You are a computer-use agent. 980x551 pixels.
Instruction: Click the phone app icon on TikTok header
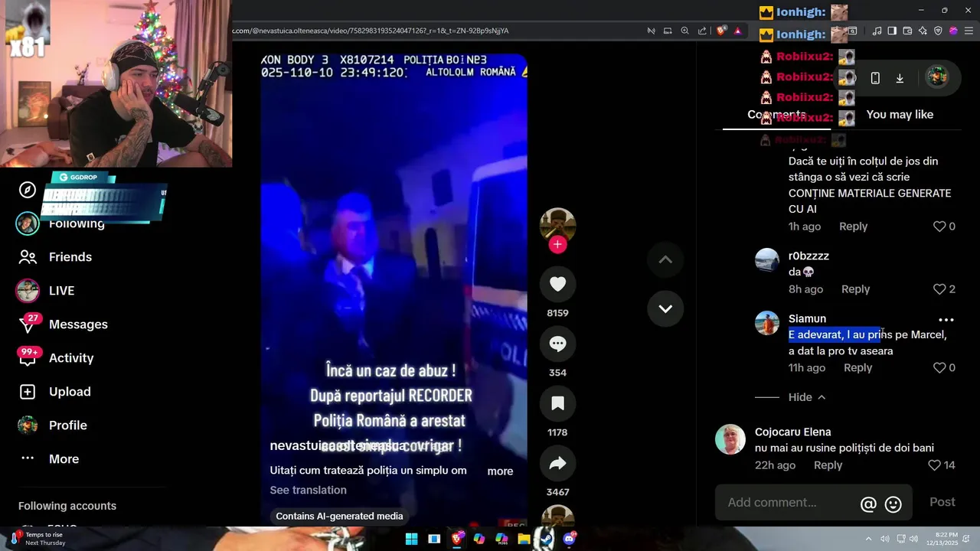875,78
